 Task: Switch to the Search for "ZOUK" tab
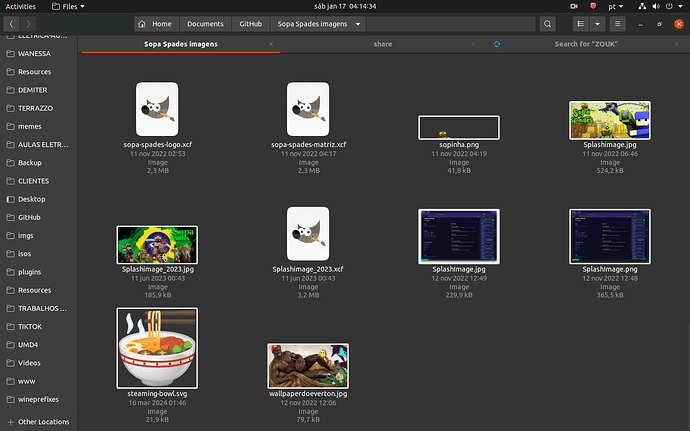[586, 44]
